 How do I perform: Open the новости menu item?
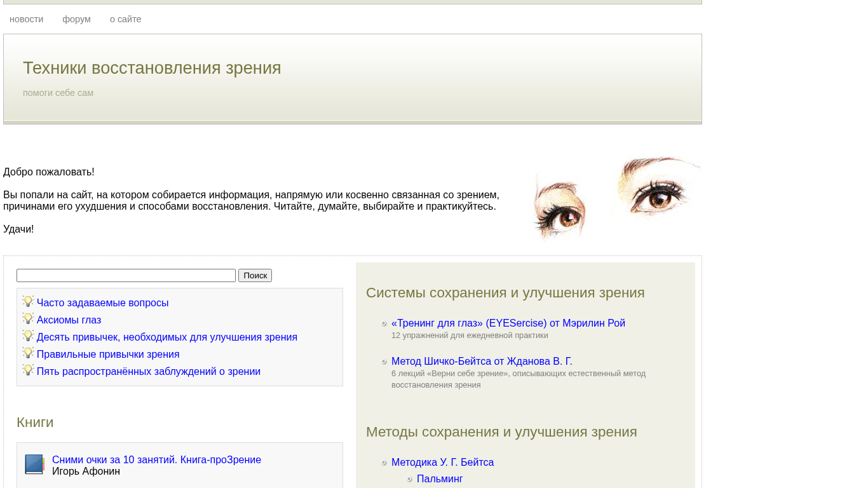coord(27,19)
